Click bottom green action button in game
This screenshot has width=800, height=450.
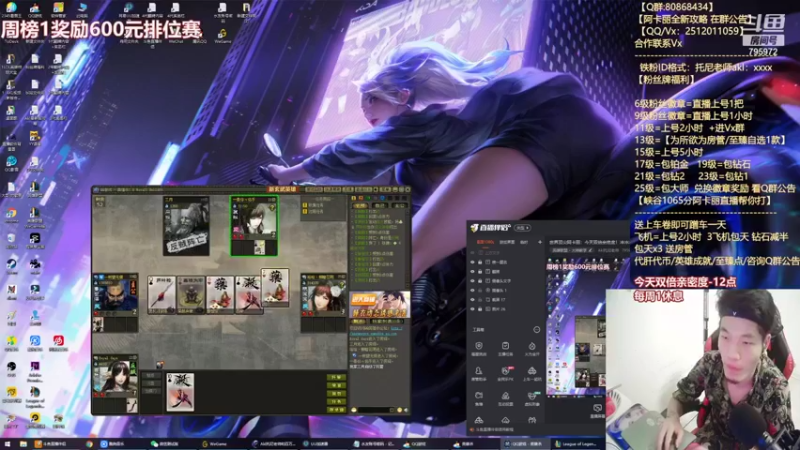click(x=336, y=410)
